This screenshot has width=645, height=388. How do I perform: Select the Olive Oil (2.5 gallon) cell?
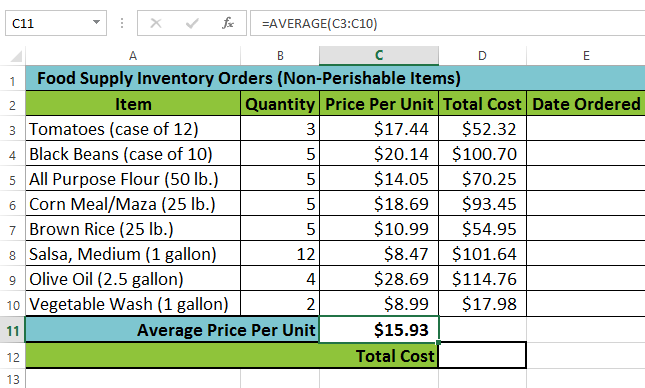133,279
